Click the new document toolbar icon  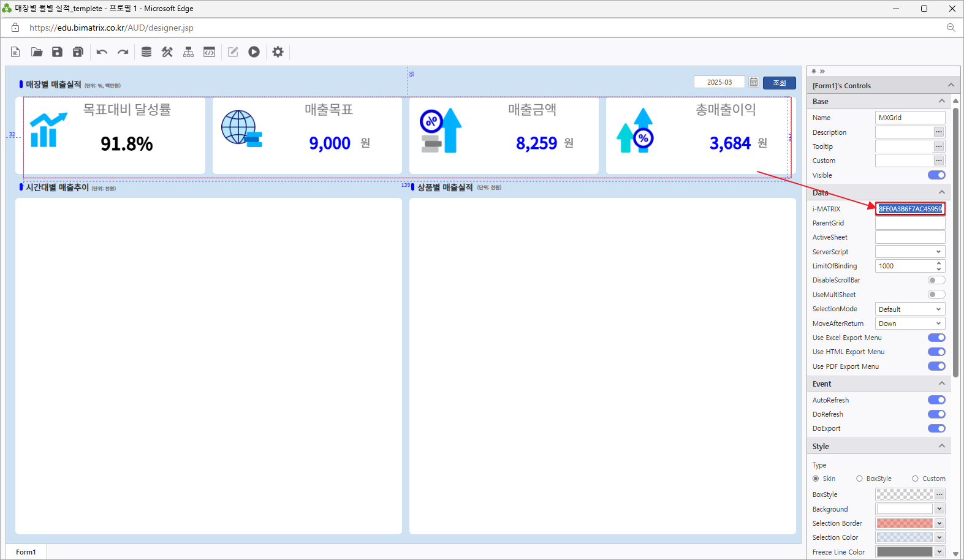pyautogui.click(x=15, y=52)
